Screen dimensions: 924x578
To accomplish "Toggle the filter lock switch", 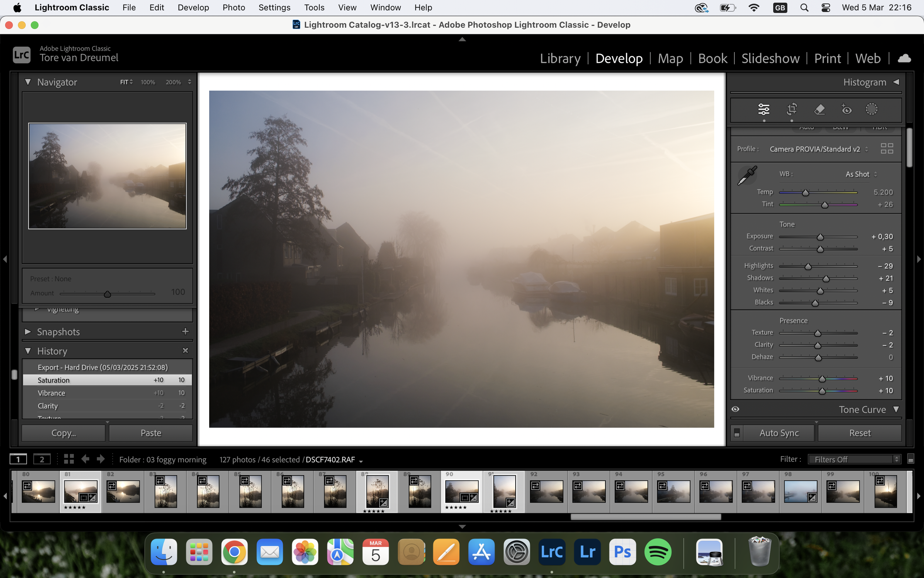I will (x=911, y=459).
